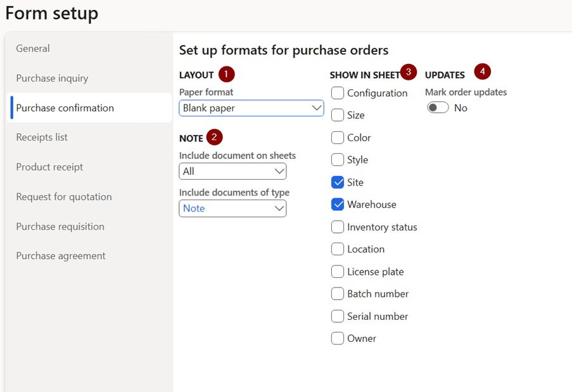Open Include documents of type dropdown
572x392 pixels.
click(x=232, y=208)
